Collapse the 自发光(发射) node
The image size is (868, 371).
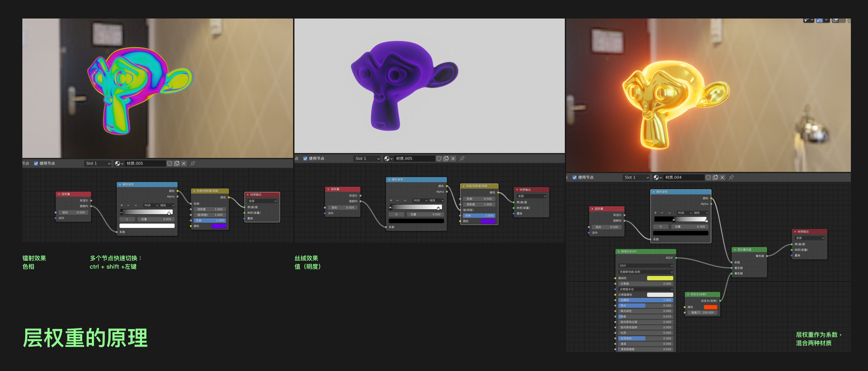point(688,294)
